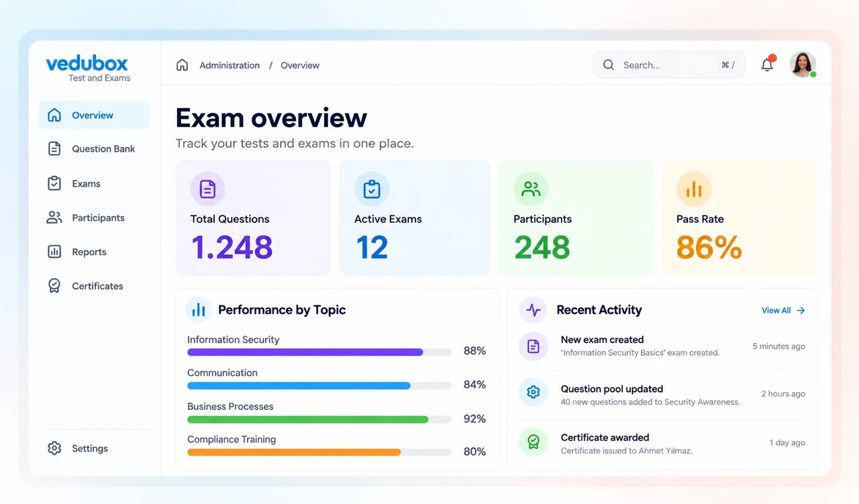Click the Question pool updated gear icon
This screenshot has width=859, height=504.
(x=534, y=393)
